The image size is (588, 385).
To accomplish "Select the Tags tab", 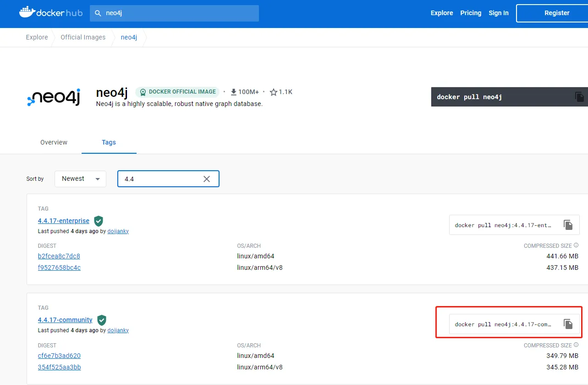I will [109, 142].
